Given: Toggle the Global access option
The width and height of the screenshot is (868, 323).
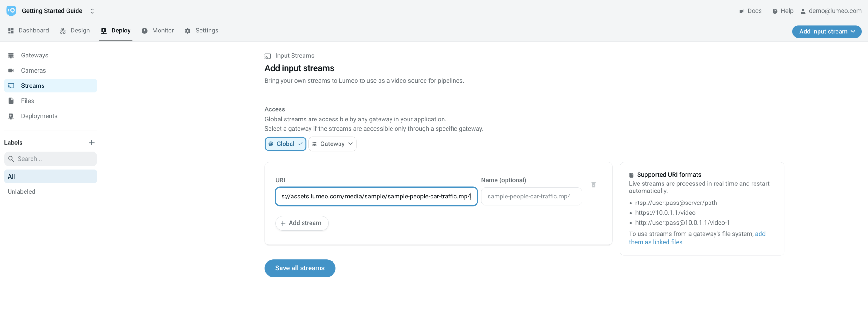Looking at the screenshot, I should (x=285, y=144).
